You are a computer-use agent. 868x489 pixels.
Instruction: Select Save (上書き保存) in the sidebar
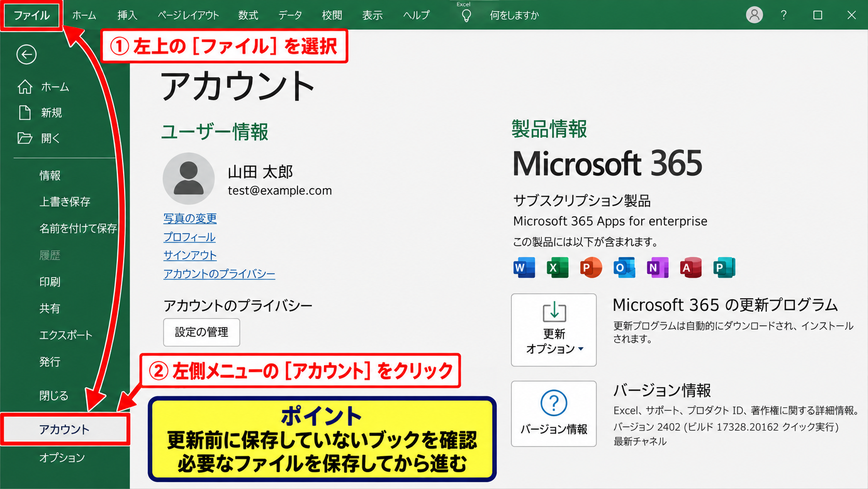tap(65, 202)
